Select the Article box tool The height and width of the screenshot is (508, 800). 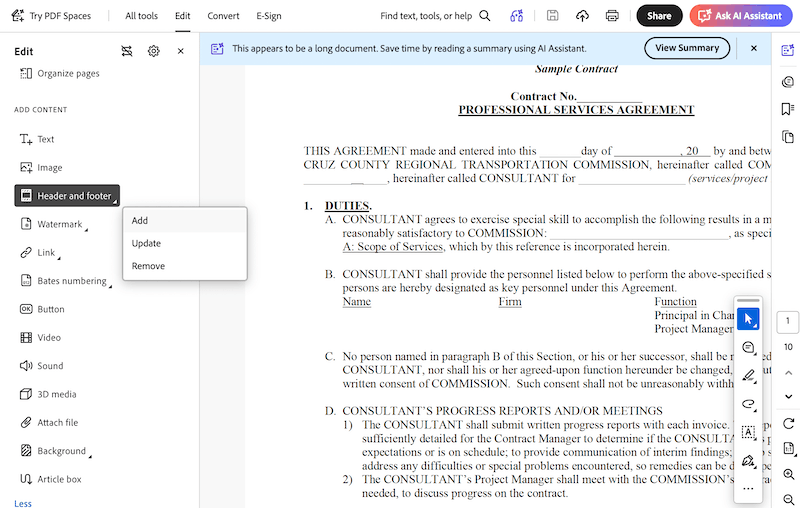50,479
